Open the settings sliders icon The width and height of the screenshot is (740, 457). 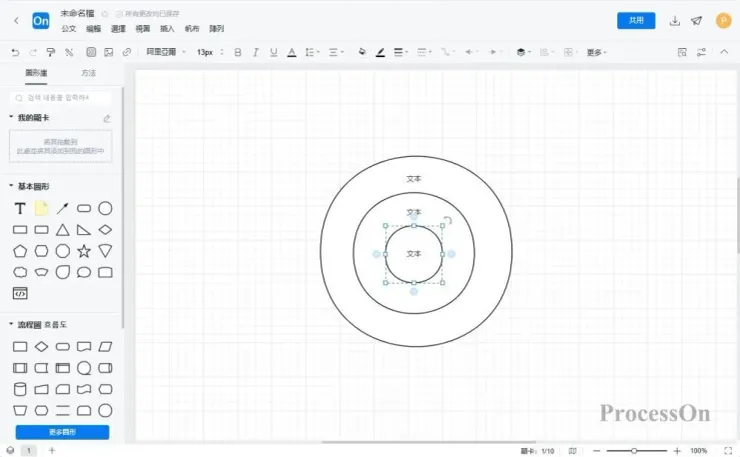(701, 52)
